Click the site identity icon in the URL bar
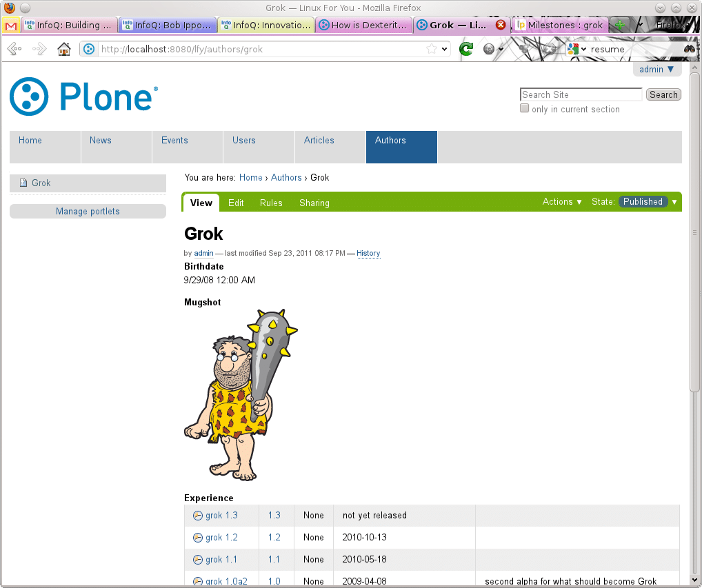The image size is (702, 588). pos(89,49)
